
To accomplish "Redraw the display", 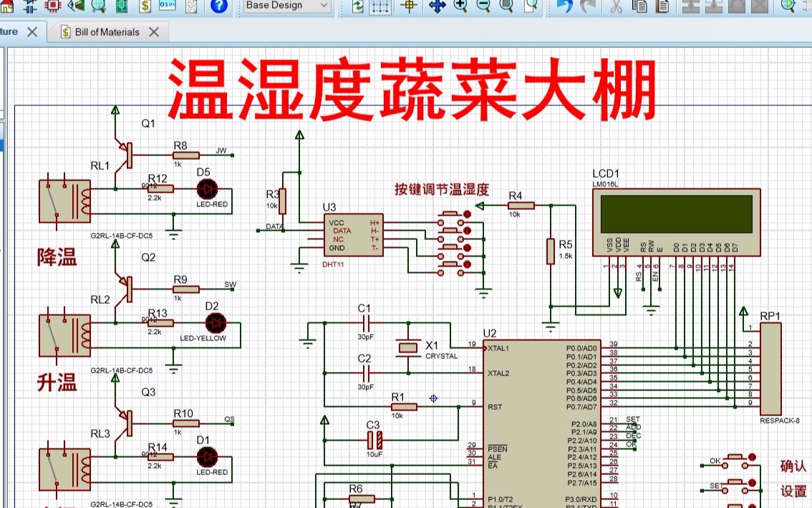I will click(x=357, y=6).
